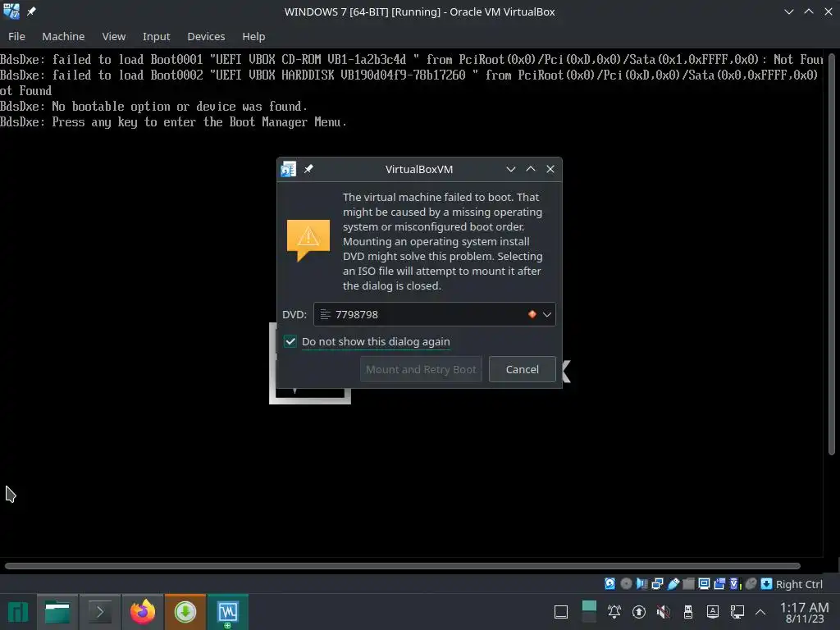Screen dimensions: 840x630
Task: Click the orange warning indicator in DVD field
Action: coord(532,314)
